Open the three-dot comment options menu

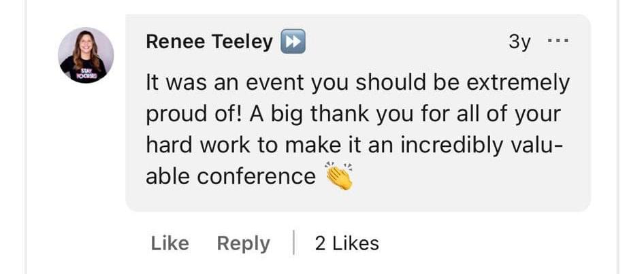[x=558, y=41]
